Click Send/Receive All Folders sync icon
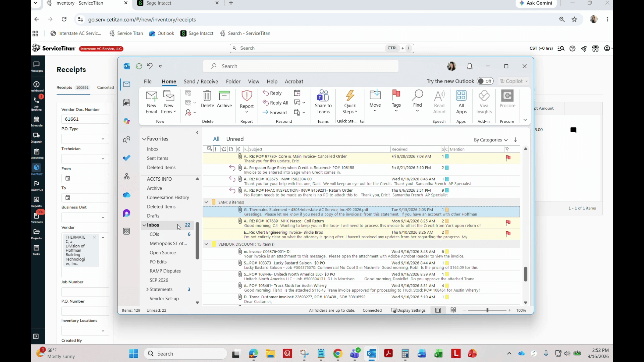This screenshot has width=644, height=362. pos(139,66)
